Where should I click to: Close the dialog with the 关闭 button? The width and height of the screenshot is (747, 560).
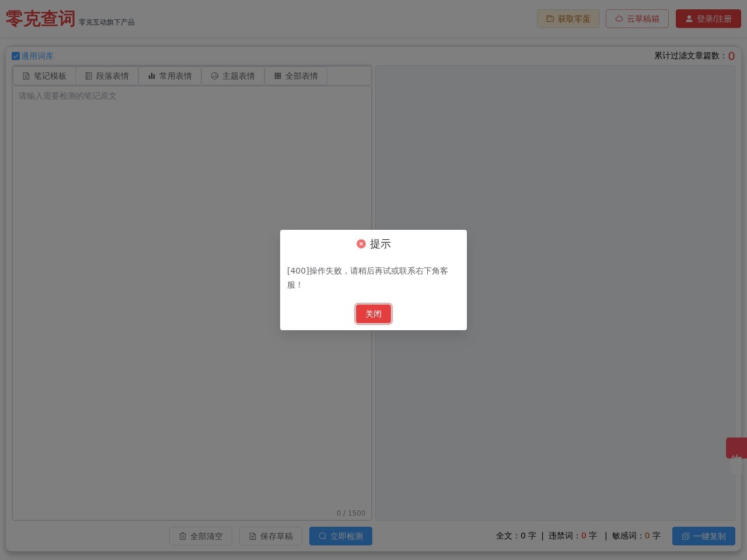point(373,314)
